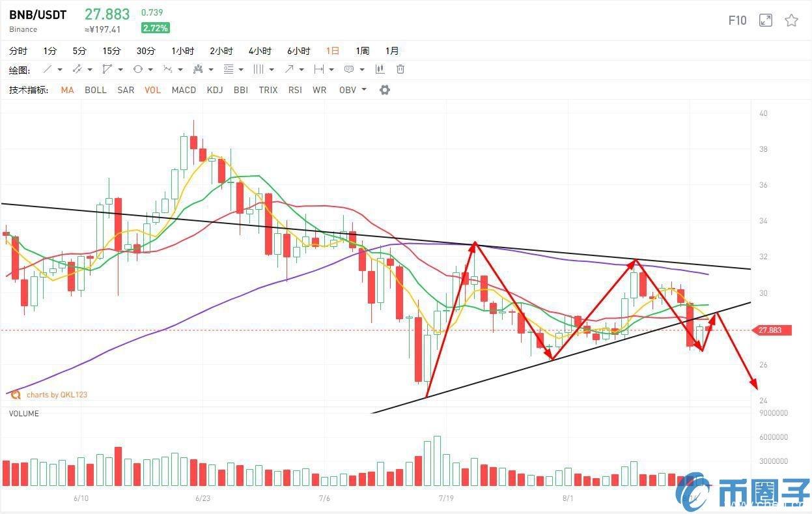The image size is (812, 514).
Task: Select the straight line drawing tool
Action: 48,69
